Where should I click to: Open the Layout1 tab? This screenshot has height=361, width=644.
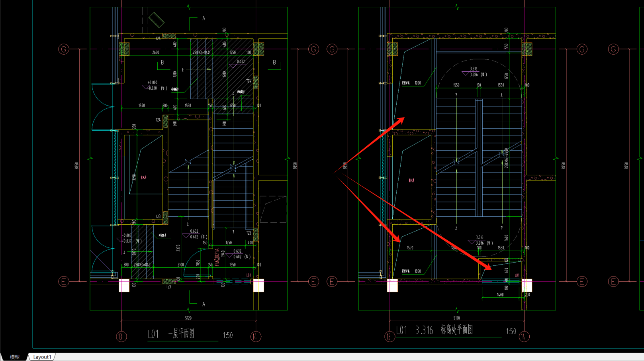(42, 357)
